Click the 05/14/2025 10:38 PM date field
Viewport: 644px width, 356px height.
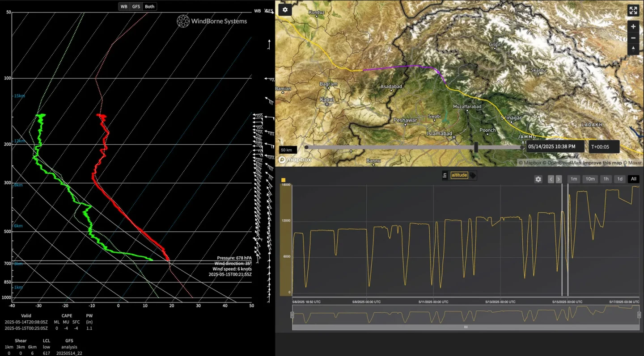[x=555, y=146]
